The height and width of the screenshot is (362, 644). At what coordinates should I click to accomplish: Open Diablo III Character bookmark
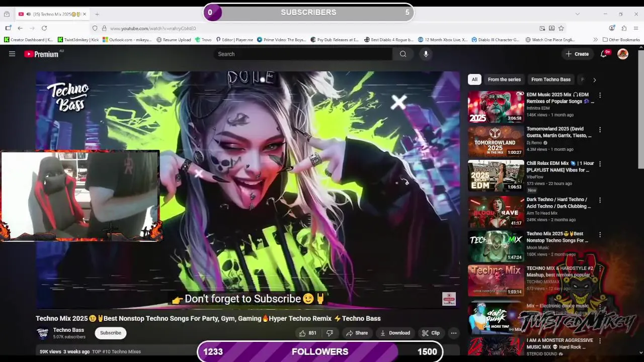pos(496,40)
